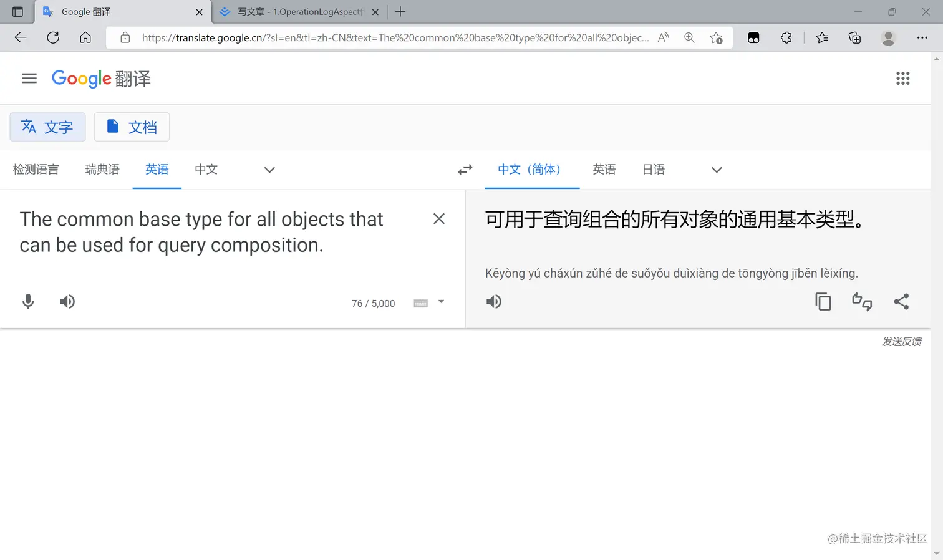
Task: Open the Google Translate main menu
Action: coord(29,79)
